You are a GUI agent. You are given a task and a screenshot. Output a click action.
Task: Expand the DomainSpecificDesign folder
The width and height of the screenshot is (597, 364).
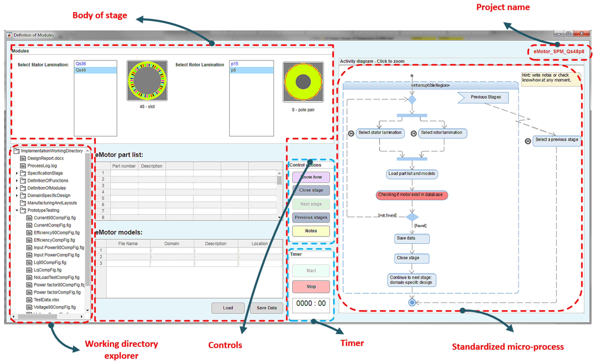(x=17, y=195)
